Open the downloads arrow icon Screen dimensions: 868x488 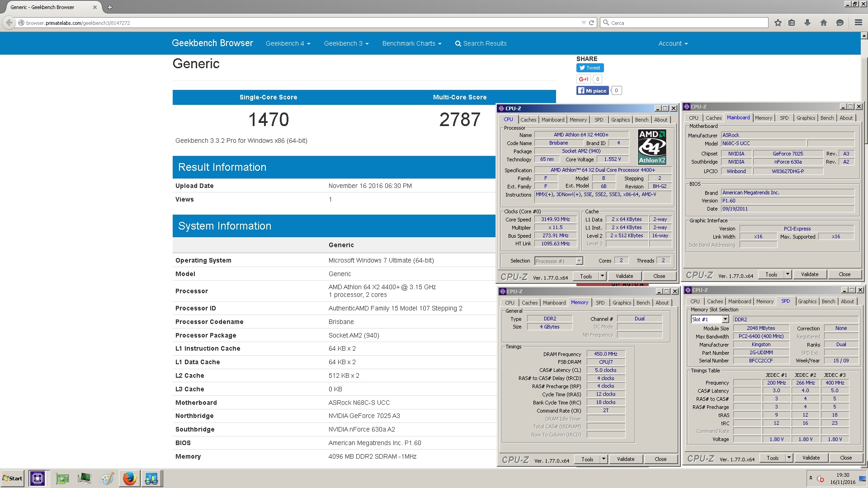coord(807,23)
